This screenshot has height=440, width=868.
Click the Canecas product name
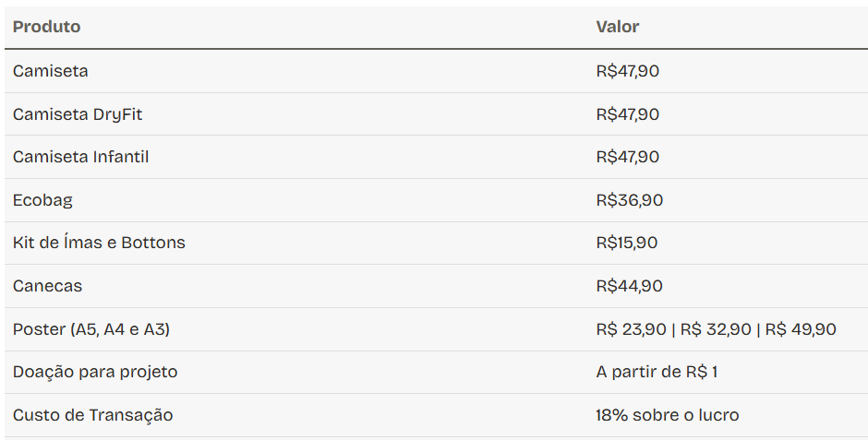[x=47, y=286]
